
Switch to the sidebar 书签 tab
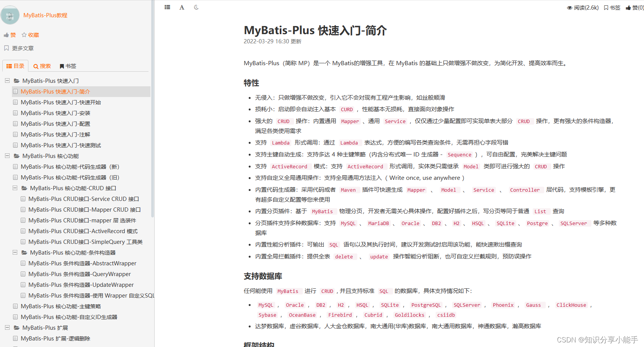pyautogui.click(x=68, y=66)
